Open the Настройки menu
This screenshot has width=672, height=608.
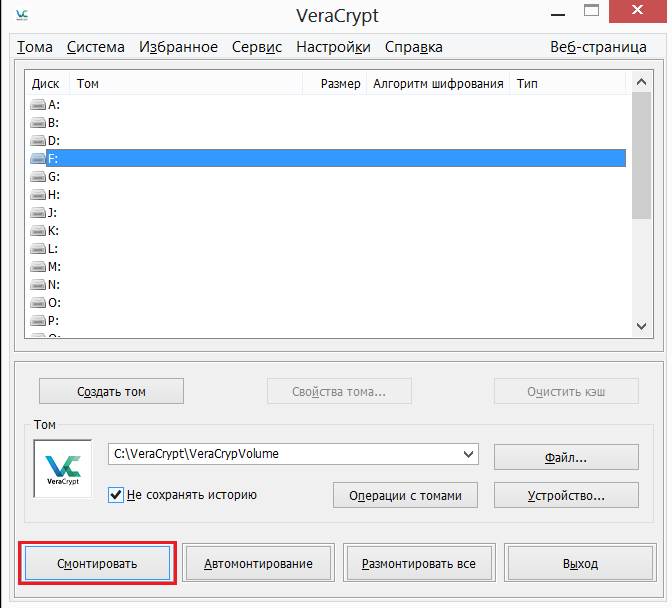[x=333, y=47]
